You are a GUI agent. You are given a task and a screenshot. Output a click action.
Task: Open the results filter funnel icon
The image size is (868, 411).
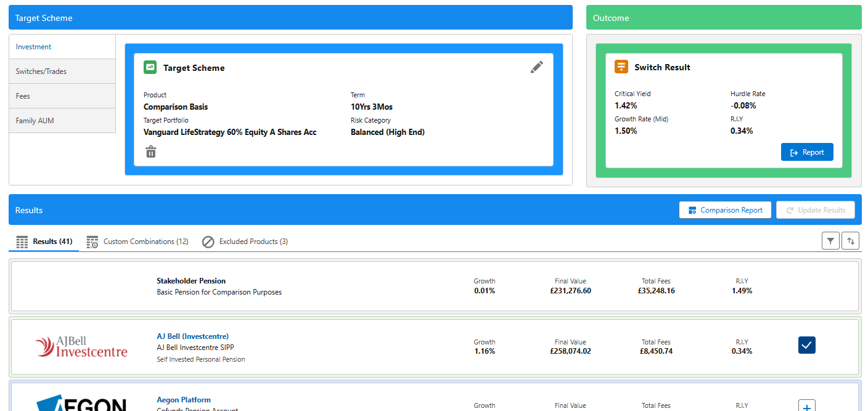tap(831, 241)
